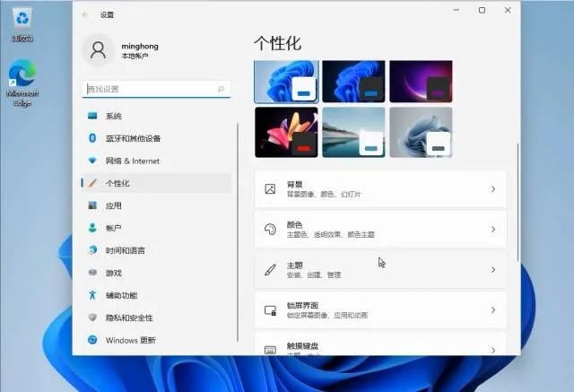The width and height of the screenshot is (574, 392).
Task: Apply the gray swirl theme
Action: coord(421,133)
